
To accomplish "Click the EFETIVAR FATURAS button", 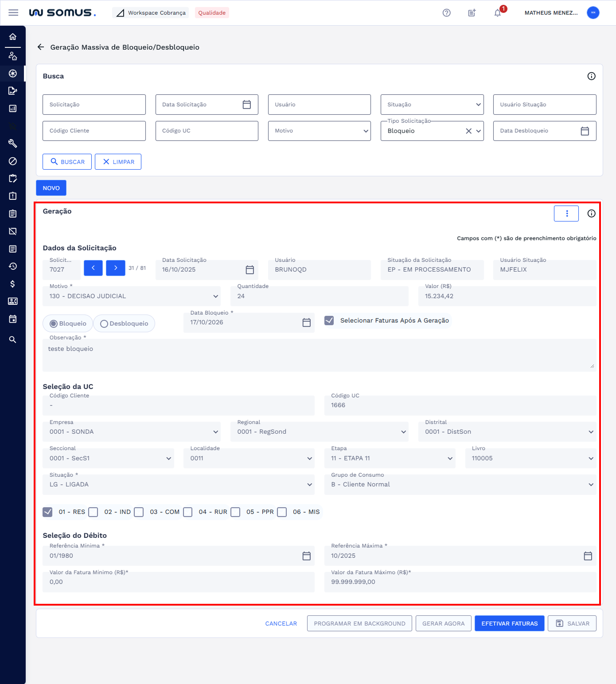I will tap(509, 623).
